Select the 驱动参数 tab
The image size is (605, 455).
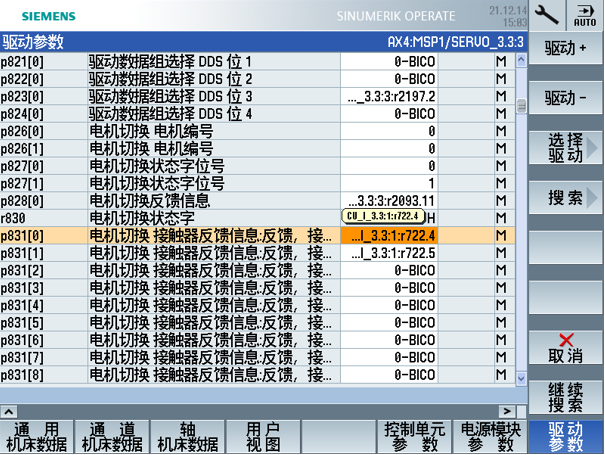click(566, 437)
